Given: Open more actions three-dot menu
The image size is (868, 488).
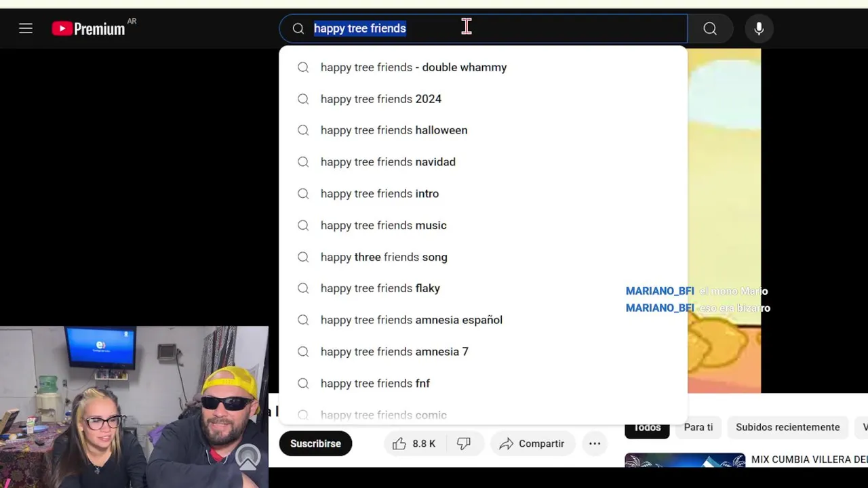Looking at the screenshot, I should click(595, 443).
